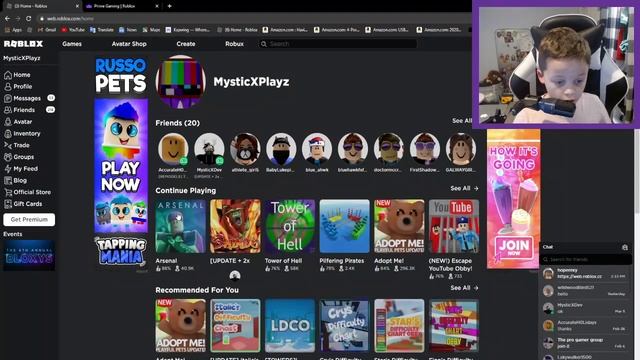The width and height of the screenshot is (640, 360).
Task: Open friend blue_shirk's avatar
Action: click(317, 149)
